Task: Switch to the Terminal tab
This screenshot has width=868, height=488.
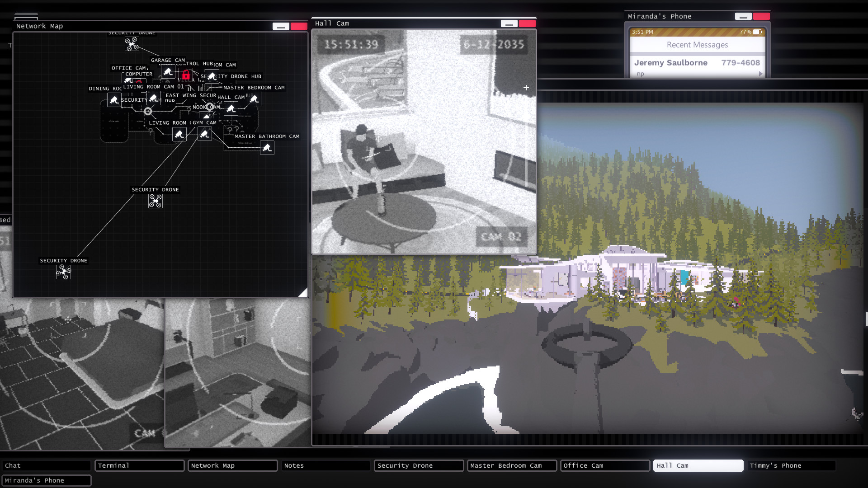Action: click(140, 465)
